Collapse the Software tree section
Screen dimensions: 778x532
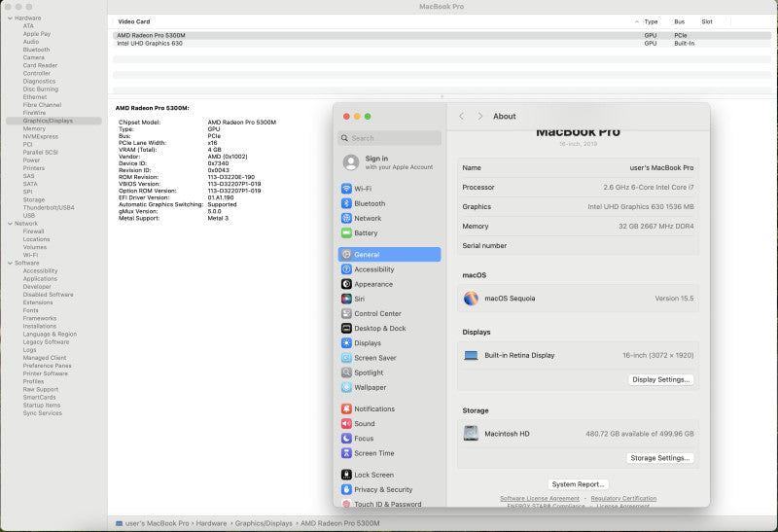10,263
